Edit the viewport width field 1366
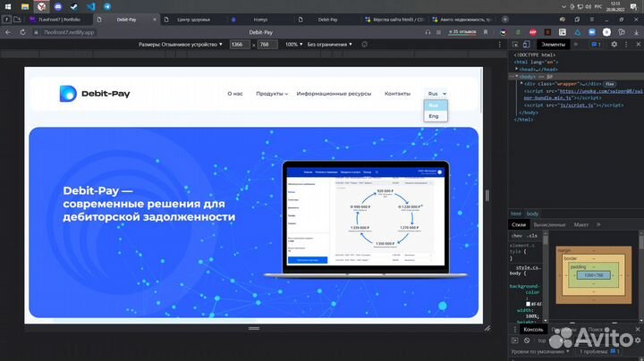 click(240, 45)
